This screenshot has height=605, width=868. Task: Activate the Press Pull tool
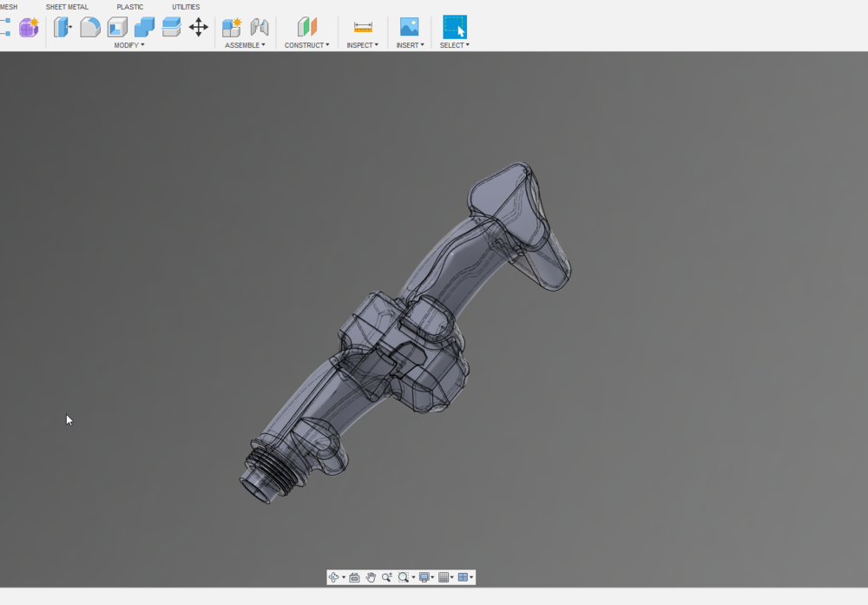pyautogui.click(x=62, y=27)
